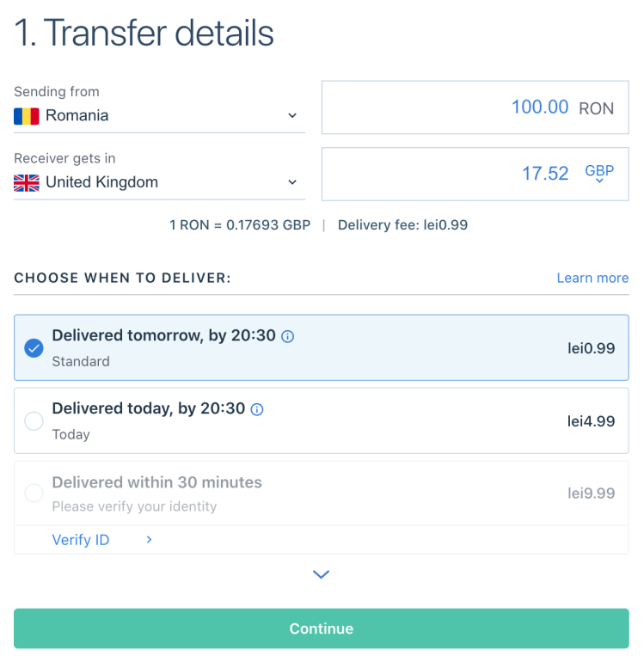Screen dimensions: 644x656
Task: Click the arrow next to Verify ID
Action: click(149, 540)
